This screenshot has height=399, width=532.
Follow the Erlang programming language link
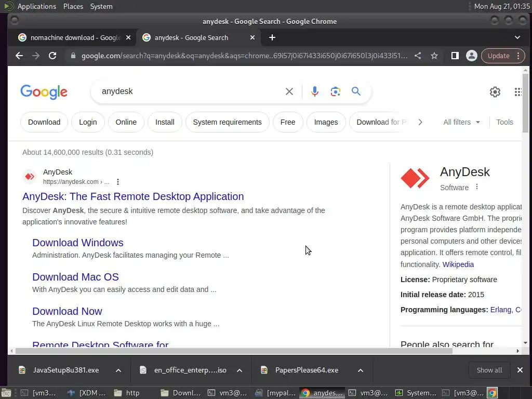[x=501, y=310]
